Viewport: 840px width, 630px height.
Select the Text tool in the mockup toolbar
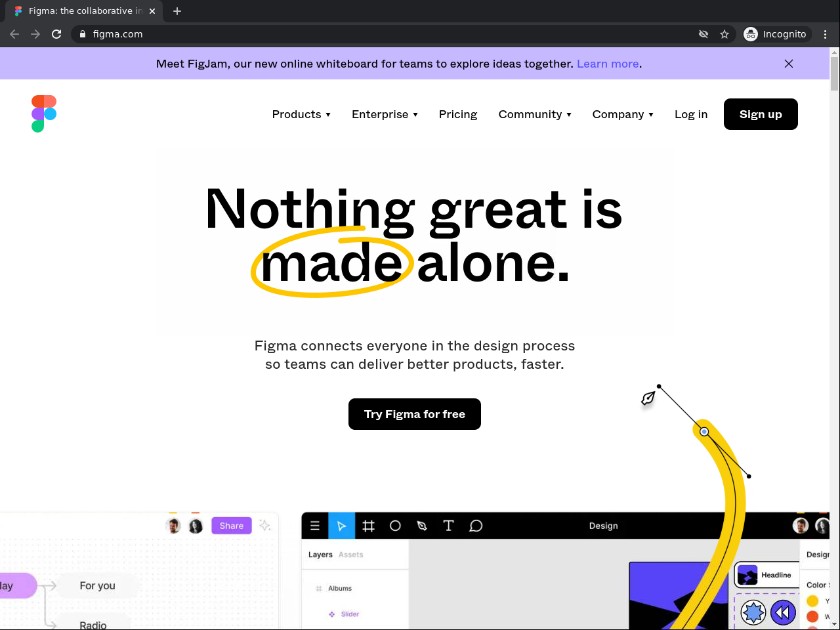click(x=449, y=526)
